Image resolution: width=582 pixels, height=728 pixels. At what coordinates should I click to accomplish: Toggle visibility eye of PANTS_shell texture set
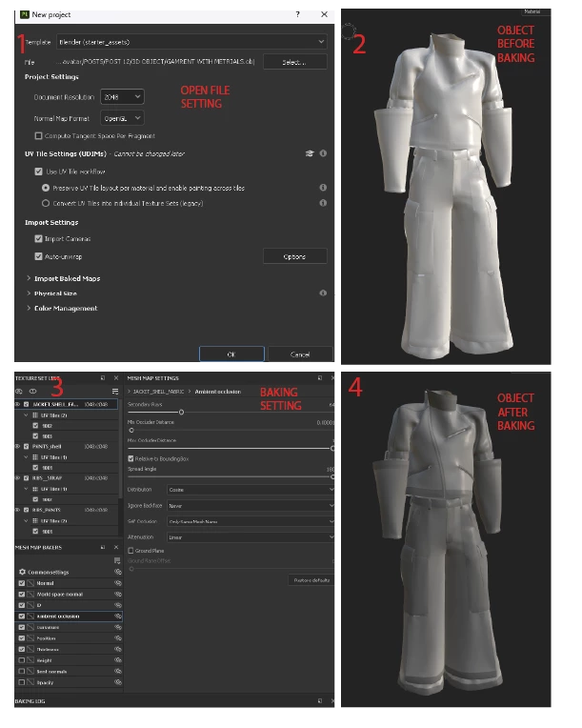coord(18,446)
